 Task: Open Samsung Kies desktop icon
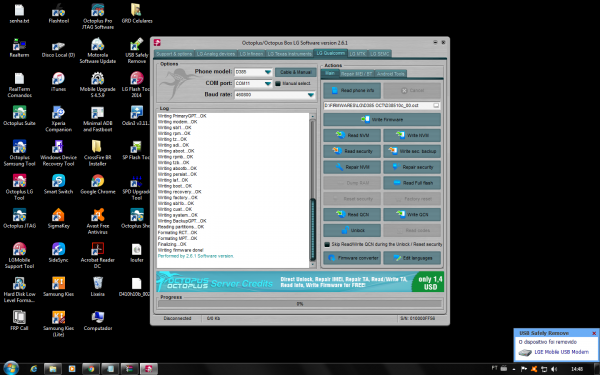pos(59,286)
